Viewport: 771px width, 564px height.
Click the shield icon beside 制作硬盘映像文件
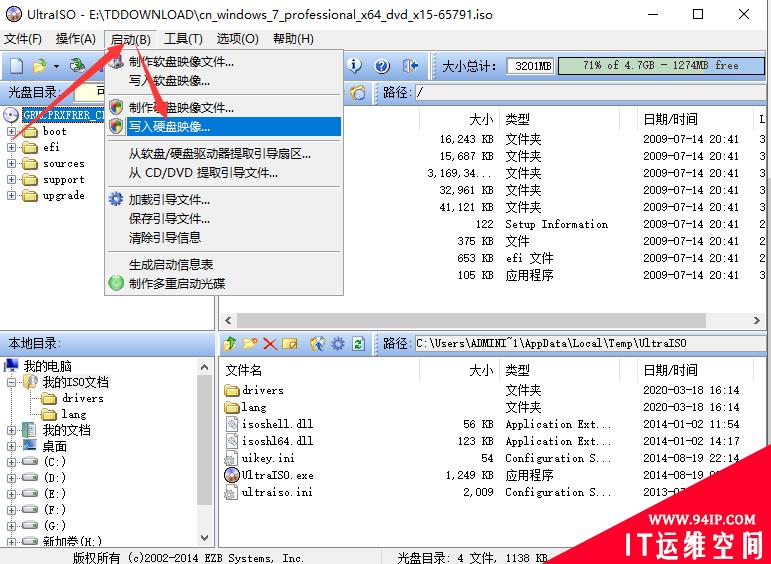[x=116, y=107]
